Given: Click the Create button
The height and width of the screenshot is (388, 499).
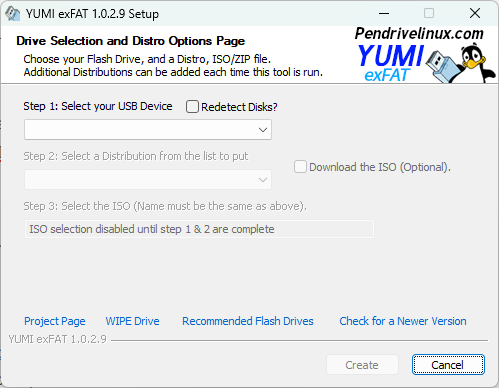Looking at the screenshot, I should coord(362,365).
